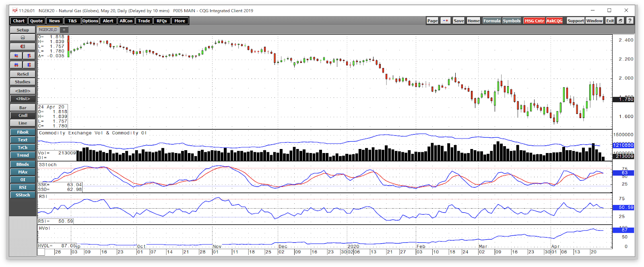The height and width of the screenshot is (267, 644).
Task: Click the Exit button
Action: [610, 21]
